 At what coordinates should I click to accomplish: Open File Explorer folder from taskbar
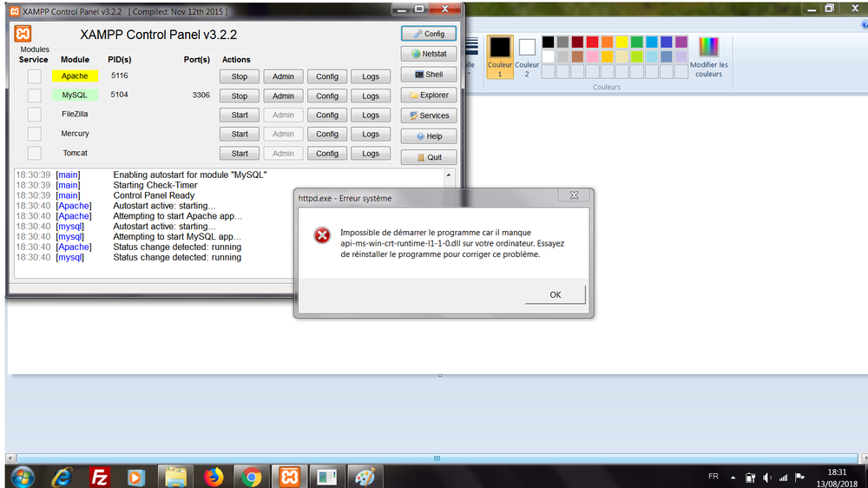tap(175, 477)
